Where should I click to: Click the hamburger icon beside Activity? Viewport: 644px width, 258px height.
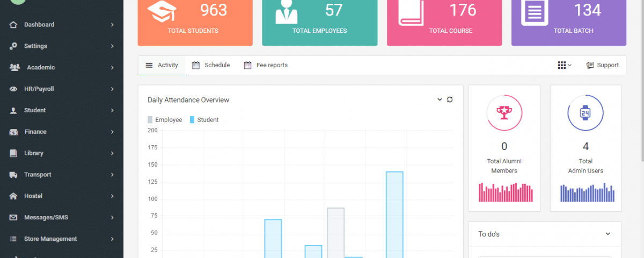[149, 65]
